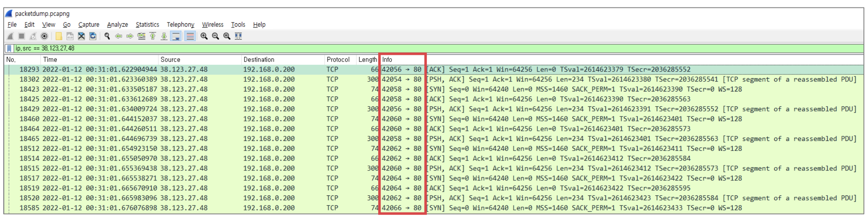Sort by the Protocol column header
This screenshot has width=868, height=222.
coord(340,59)
